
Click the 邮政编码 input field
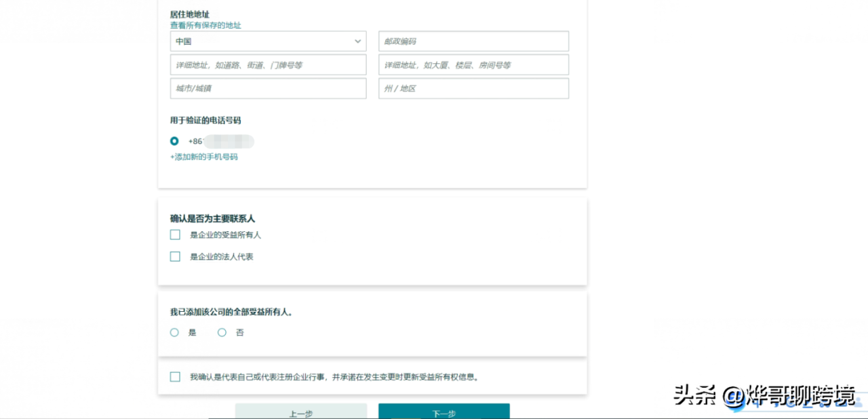[473, 41]
